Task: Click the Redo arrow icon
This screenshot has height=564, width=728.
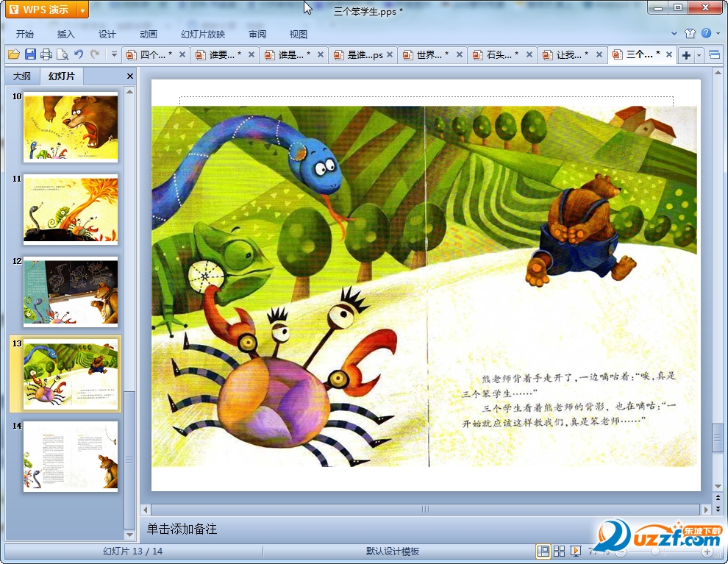Action: point(95,54)
